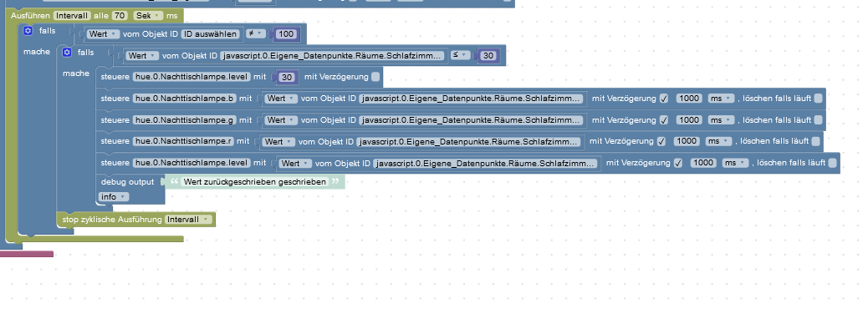This screenshot has height=309, width=868.
Task: Uncheck delay for Nachttischlampe.r block
Action: (661, 141)
